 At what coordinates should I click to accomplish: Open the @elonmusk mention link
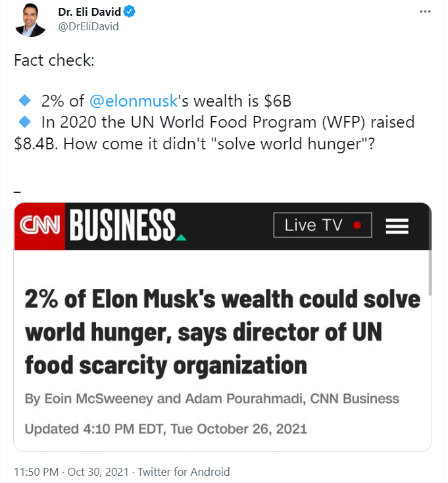pyautogui.click(x=134, y=101)
